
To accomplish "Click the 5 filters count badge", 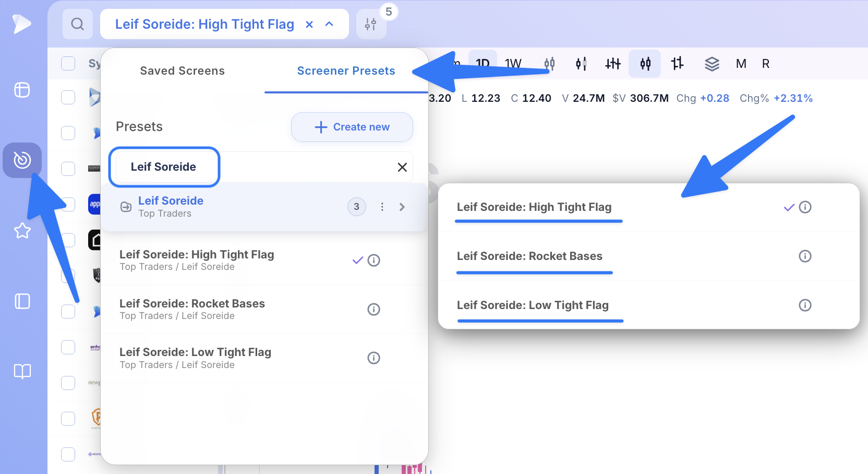I will coord(389,11).
